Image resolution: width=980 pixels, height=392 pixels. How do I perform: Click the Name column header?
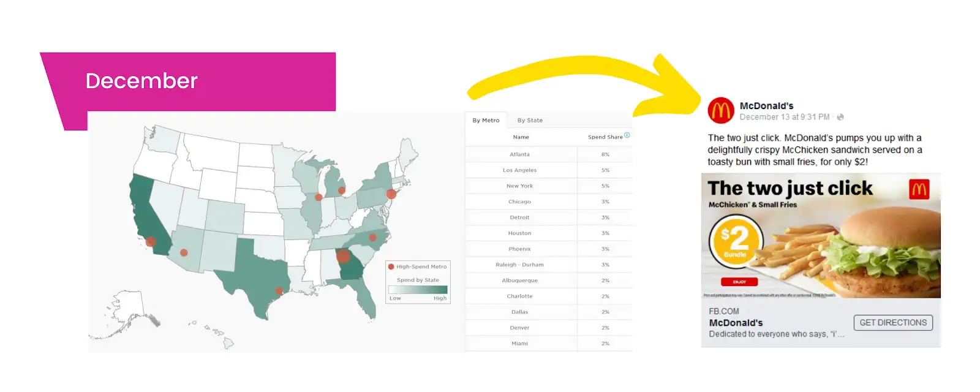[521, 137]
